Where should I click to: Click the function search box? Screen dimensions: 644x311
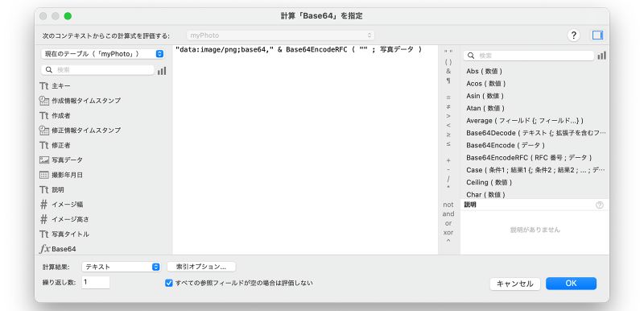tap(529, 56)
